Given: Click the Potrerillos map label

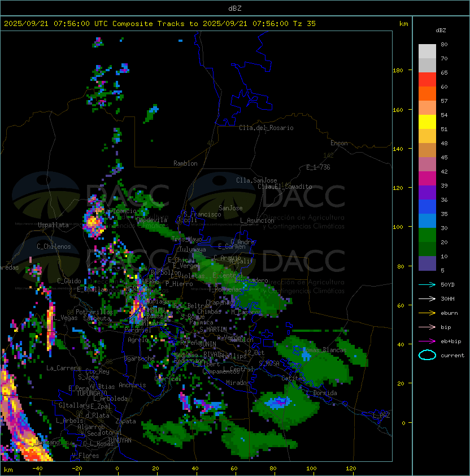Looking at the screenshot, I should [x=94, y=312].
